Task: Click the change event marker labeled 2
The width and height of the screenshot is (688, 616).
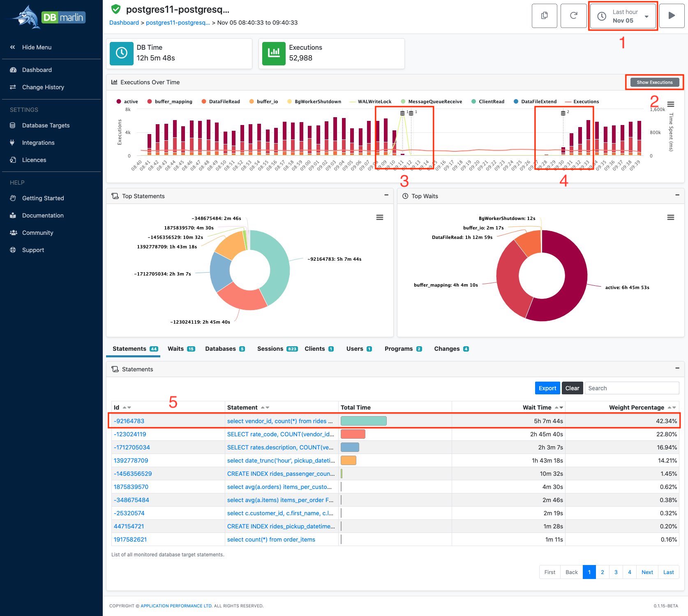Action: pos(563,113)
